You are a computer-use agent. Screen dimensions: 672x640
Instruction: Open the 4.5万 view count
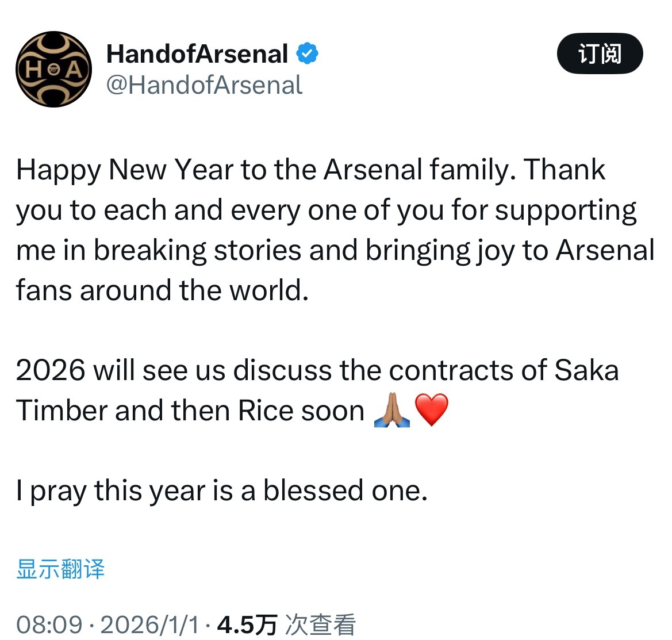click(247, 624)
